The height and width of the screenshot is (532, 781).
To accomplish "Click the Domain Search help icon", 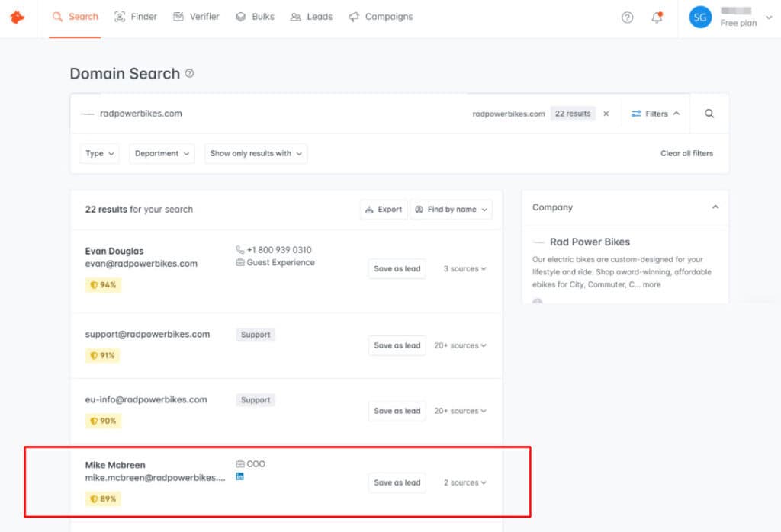I will (x=190, y=74).
